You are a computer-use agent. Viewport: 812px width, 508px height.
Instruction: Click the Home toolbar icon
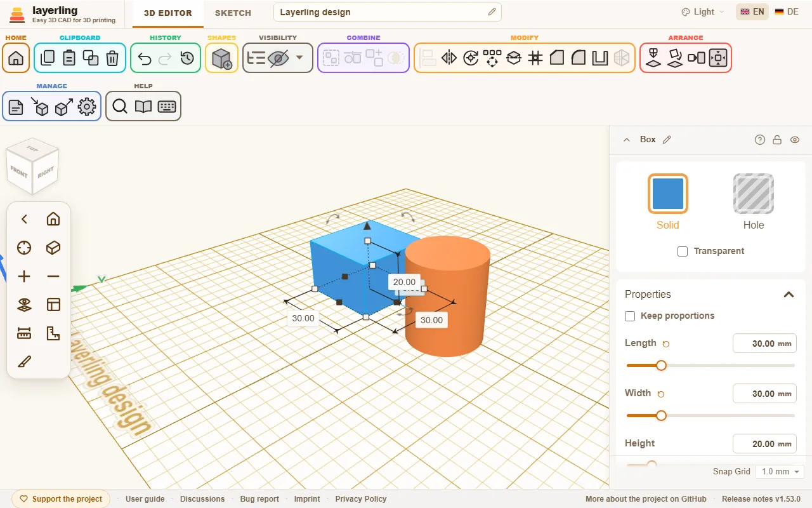(x=16, y=58)
